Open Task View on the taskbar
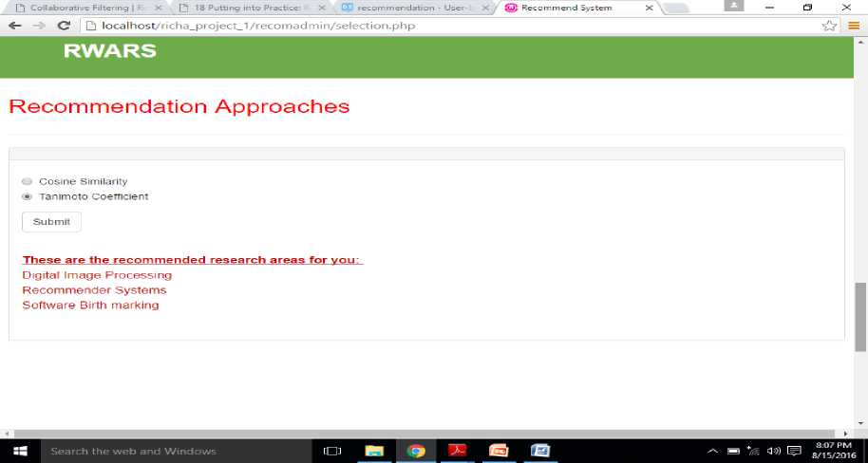 [332, 451]
